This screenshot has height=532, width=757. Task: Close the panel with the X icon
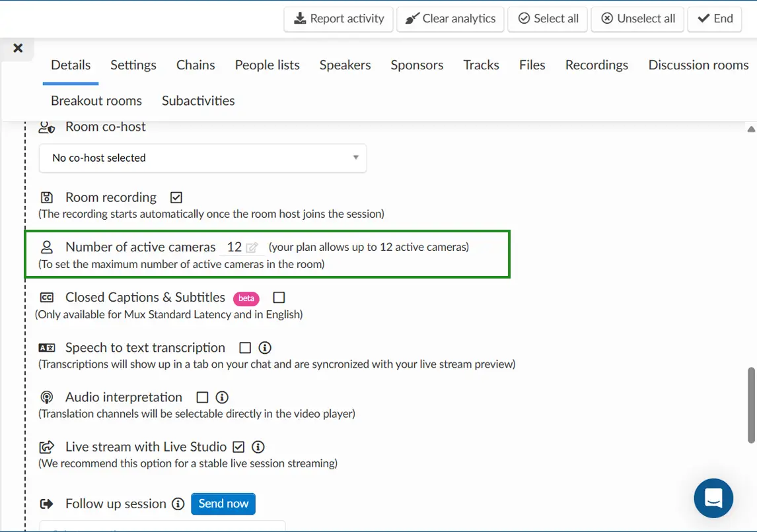pos(18,48)
